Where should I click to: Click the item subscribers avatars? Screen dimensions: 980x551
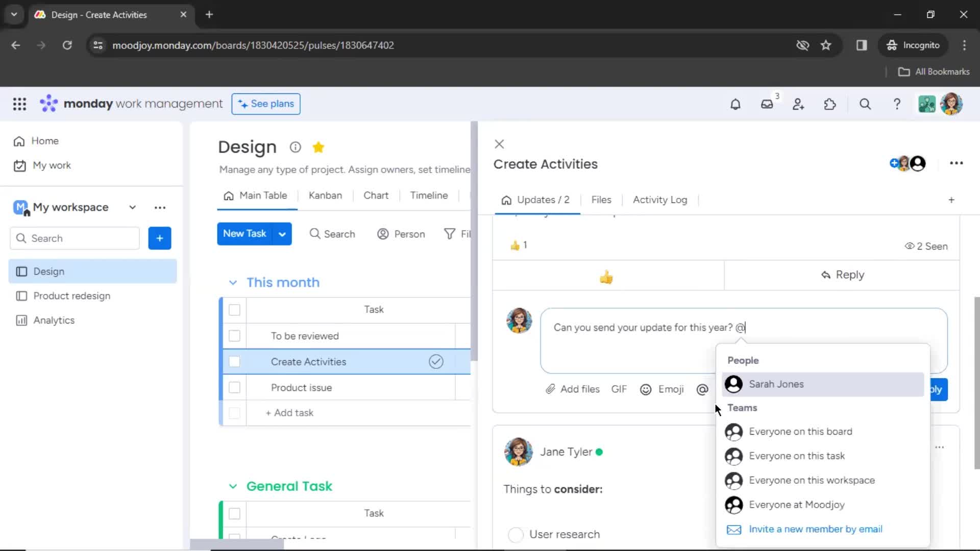tap(908, 163)
